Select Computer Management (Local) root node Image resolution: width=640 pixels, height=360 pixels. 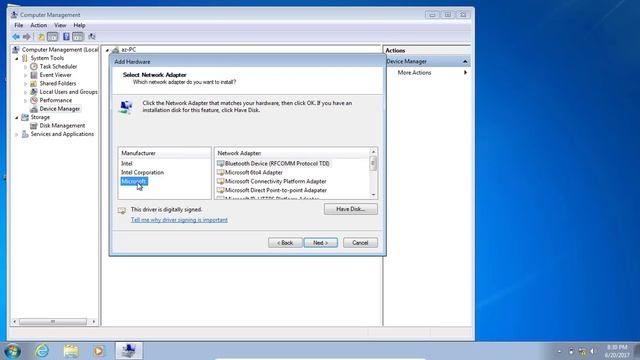(60, 49)
